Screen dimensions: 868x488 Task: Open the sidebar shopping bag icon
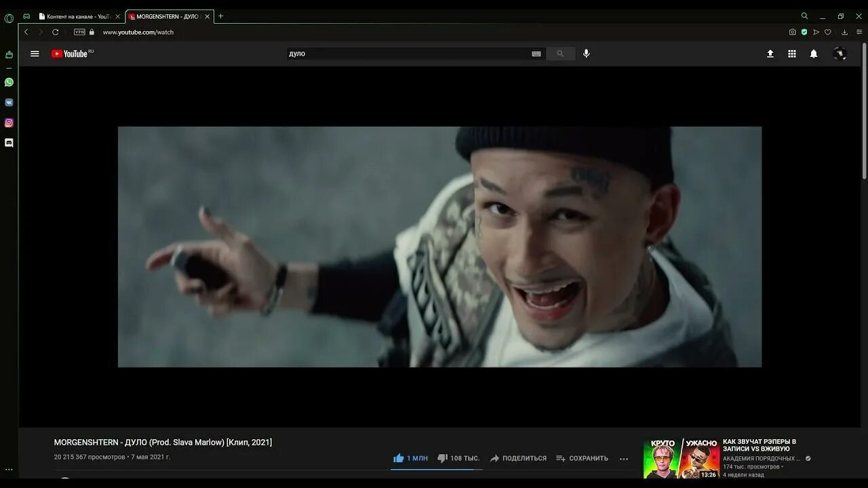9,55
